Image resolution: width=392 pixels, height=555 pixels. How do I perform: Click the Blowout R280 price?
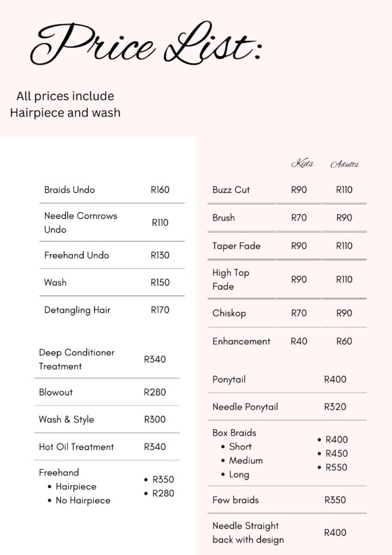tap(155, 392)
